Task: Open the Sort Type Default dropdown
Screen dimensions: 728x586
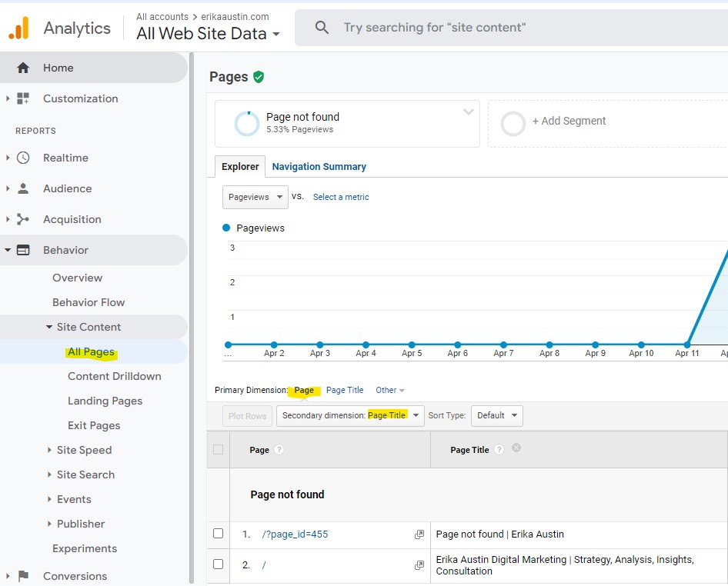Action: click(497, 416)
